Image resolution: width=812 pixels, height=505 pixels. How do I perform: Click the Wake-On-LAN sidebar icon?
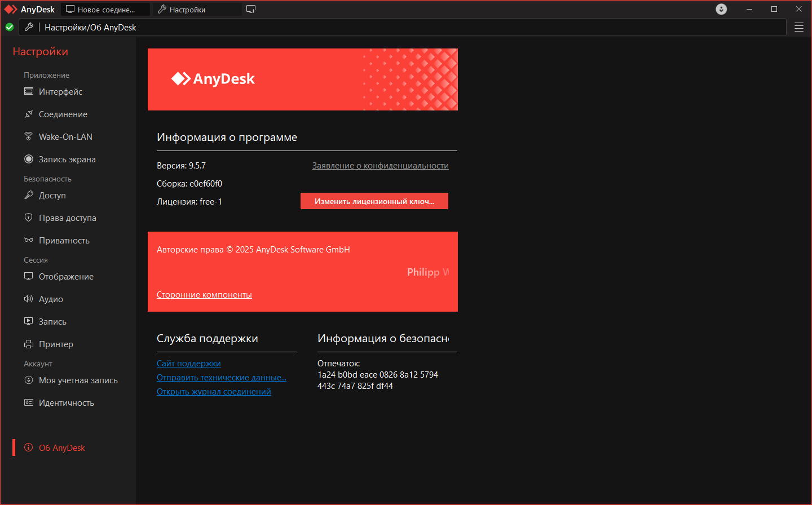(x=29, y=136)
